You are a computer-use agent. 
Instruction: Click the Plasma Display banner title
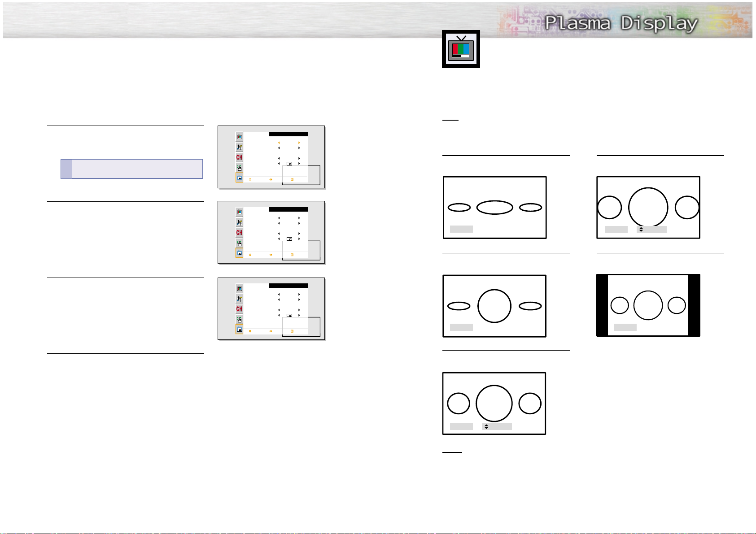point(621,23)
